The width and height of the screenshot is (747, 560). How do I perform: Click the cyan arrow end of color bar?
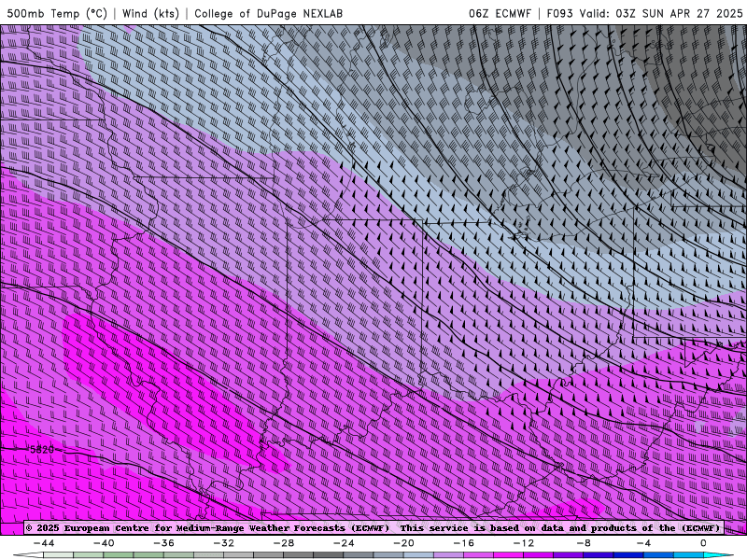coord(718,555)
